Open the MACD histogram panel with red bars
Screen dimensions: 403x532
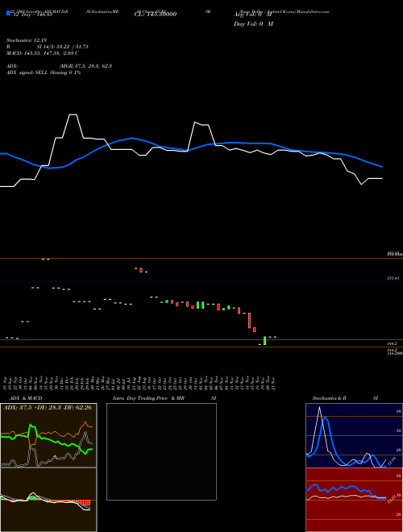click(x=48, y=500)
